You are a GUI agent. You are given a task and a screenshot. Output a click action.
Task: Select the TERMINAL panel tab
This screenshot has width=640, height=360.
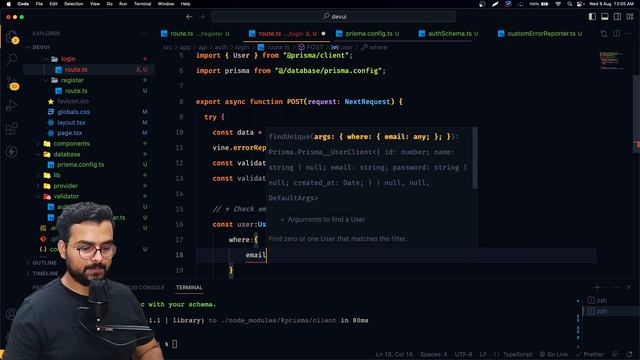click(x=189, y=287)
